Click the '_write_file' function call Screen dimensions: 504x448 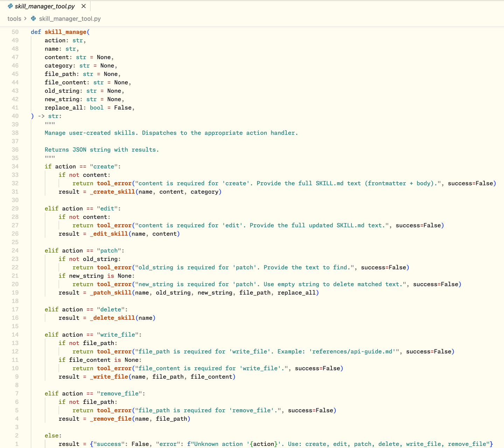(x=109, y=377)
